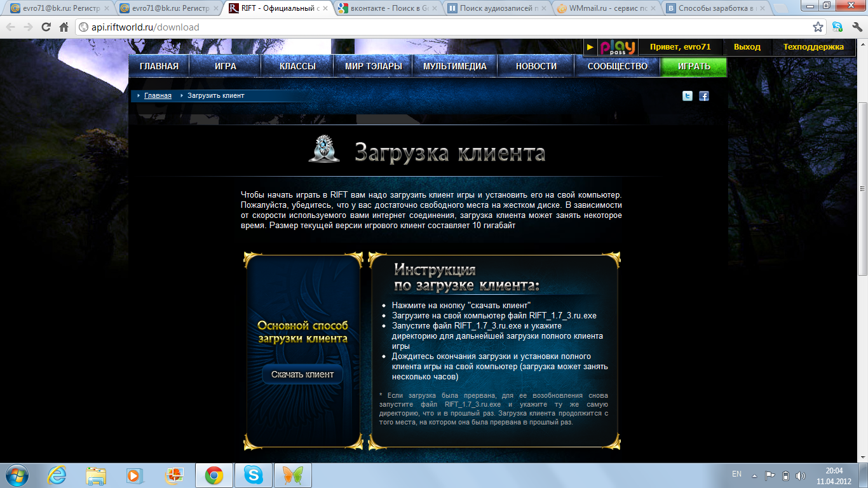Bookmark page with the star icon
The image size is (868, 488).
coord(818,27)
